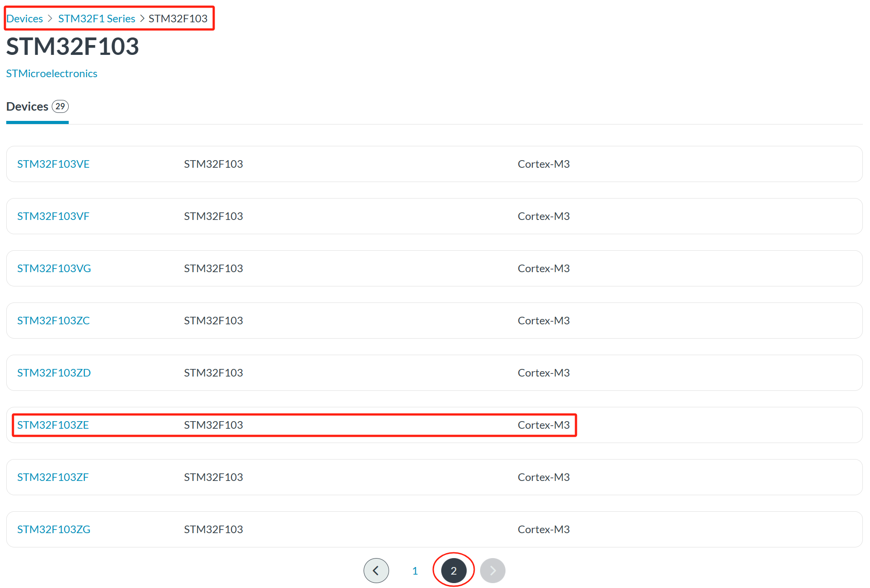870x588 pixels.
Task: Open STMicroelectronics vendor link
Action: [x=52, y=74]
